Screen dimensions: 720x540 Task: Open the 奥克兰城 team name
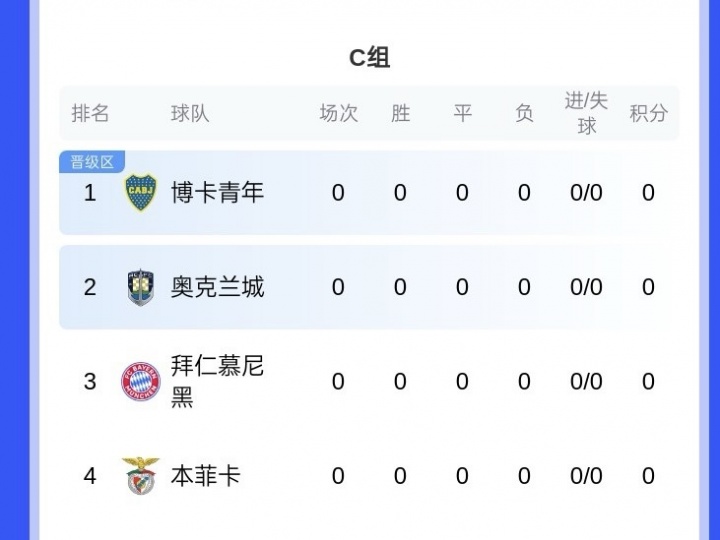coord(217,287)
